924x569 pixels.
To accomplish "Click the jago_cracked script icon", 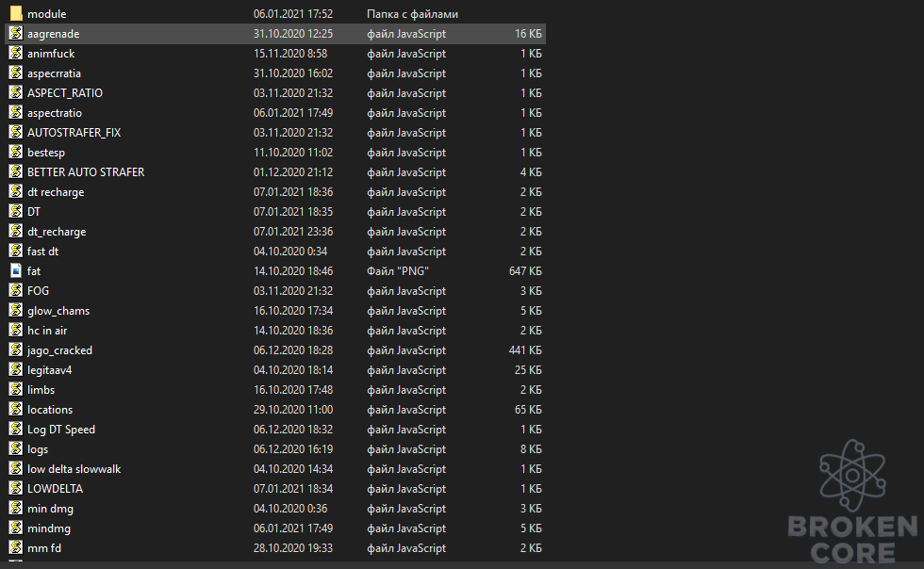I will pos(16,350).
